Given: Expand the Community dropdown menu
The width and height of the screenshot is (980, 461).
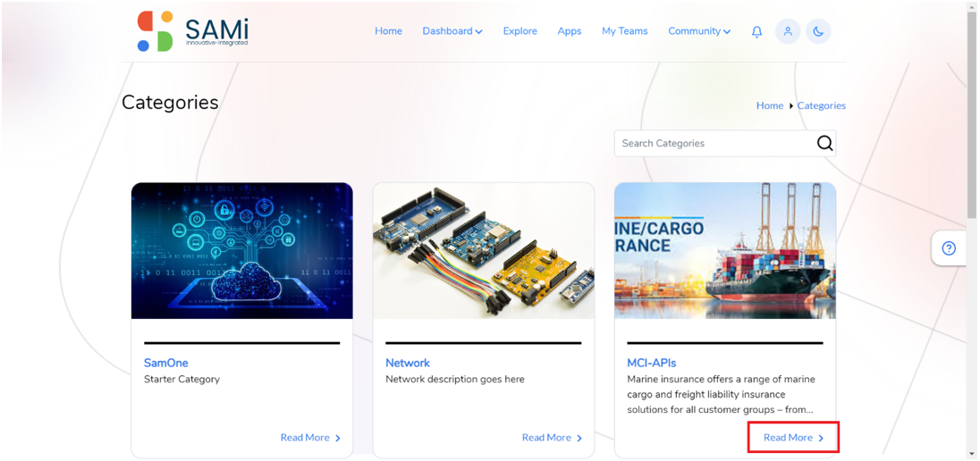Looking at the screenshot, I should pos(699,31).
